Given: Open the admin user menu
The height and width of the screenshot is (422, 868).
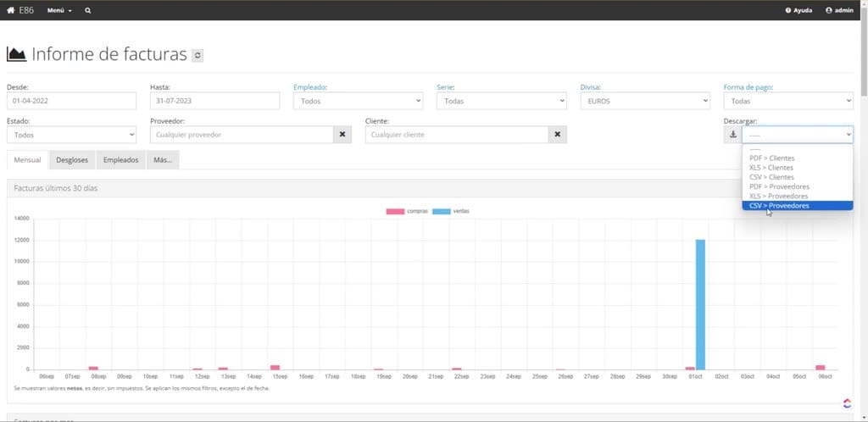Looking at the screenshot, I should coord(839,10).
